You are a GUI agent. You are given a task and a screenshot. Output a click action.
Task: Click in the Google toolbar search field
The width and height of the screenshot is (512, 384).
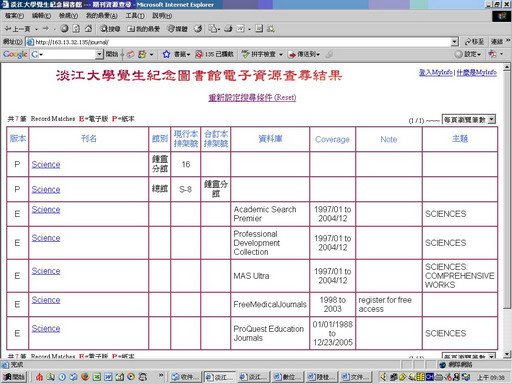point(63,54)
